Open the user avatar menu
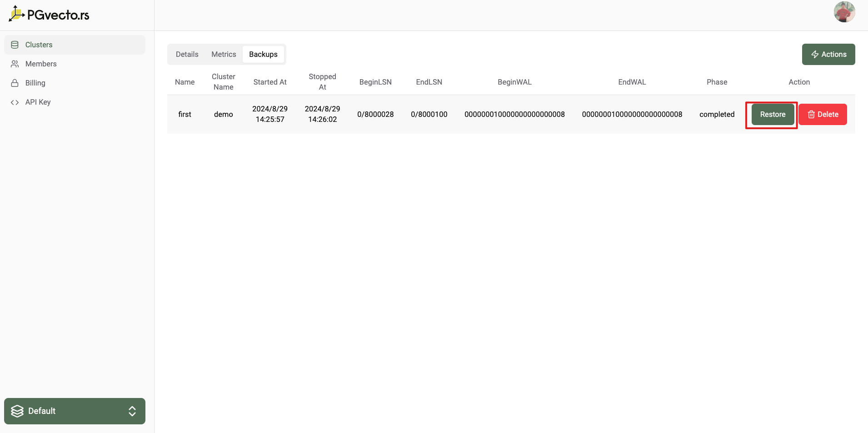Screen dimensions: 868x433 point(844,12)
